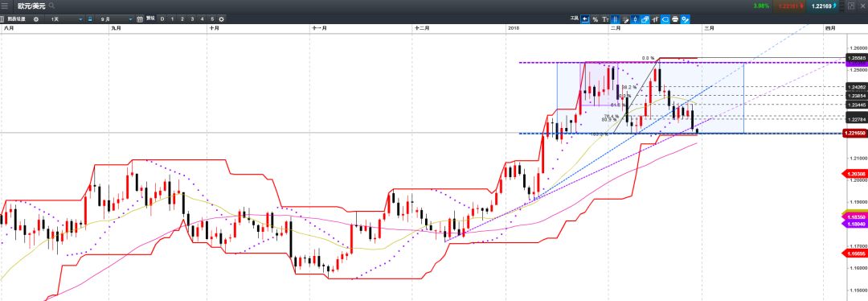
Task: Click the 1.25585 price axis label
Action: [x=856, y=58]
